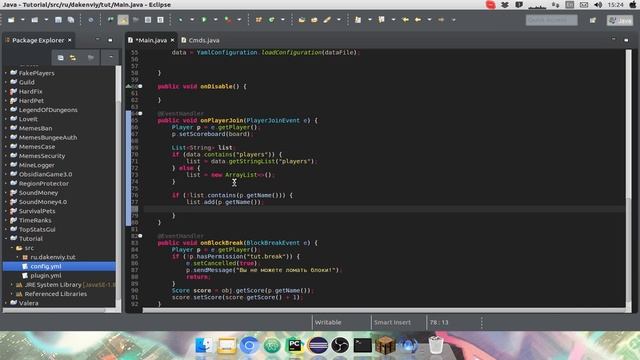Click Collapse All in Package Explorer

pyautogui.click(x=60, y=58)
